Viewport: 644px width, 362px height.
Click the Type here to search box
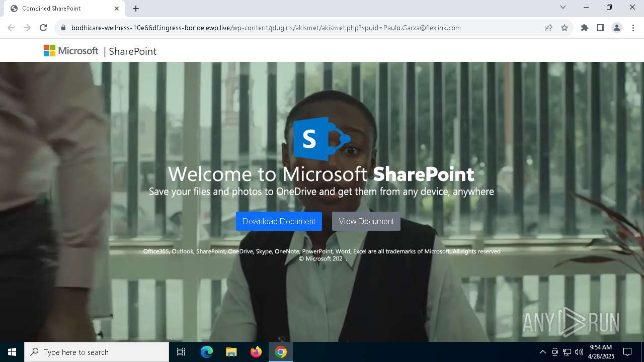pyautogui.click(x=97, y=352)
